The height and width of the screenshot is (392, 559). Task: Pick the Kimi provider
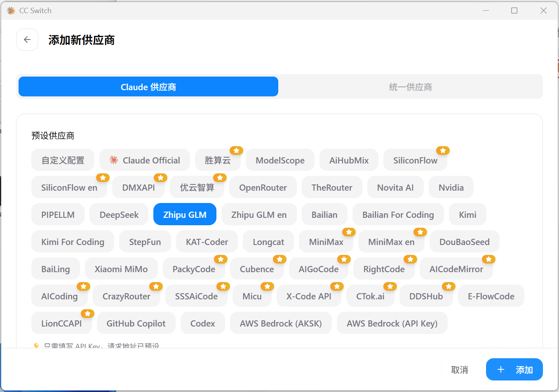pos(467,214)
